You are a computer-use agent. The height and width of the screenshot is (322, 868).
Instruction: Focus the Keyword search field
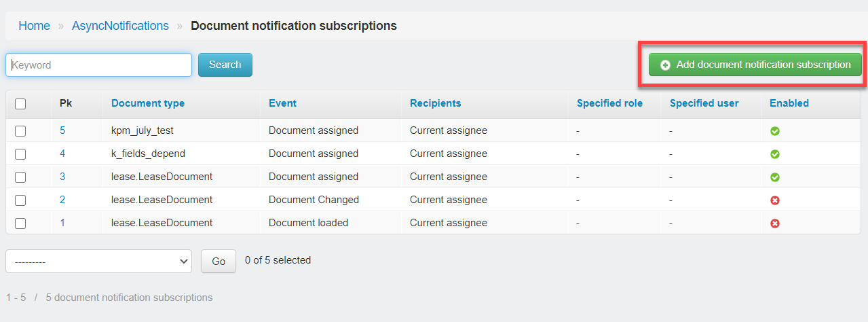(x=99, y=65)
